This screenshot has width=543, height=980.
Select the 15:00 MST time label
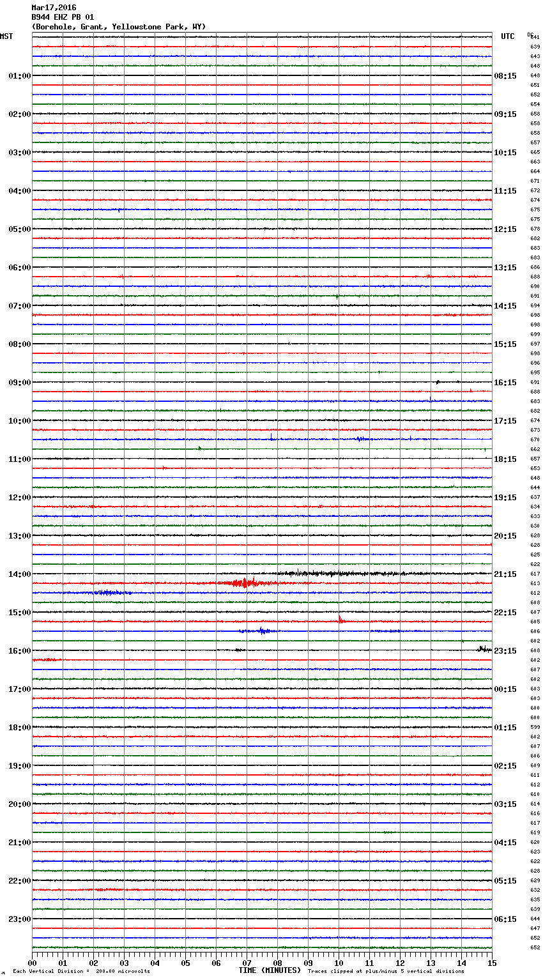[20, 613]
